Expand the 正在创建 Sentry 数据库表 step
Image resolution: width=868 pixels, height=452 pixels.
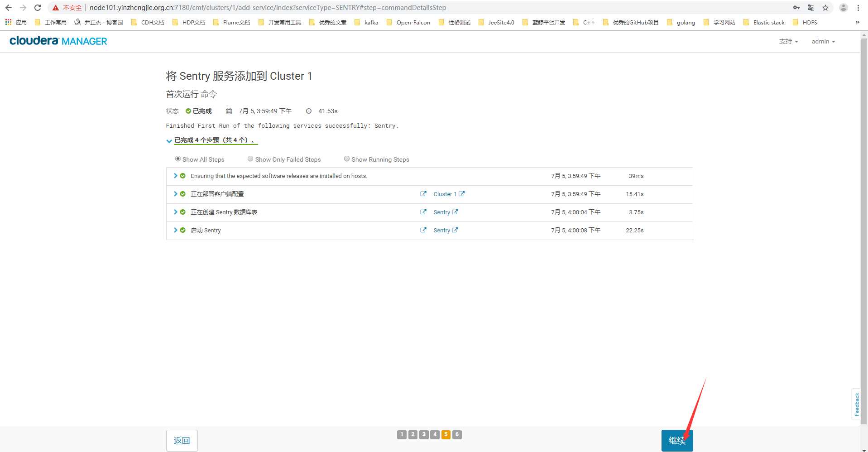coord(175,212)
